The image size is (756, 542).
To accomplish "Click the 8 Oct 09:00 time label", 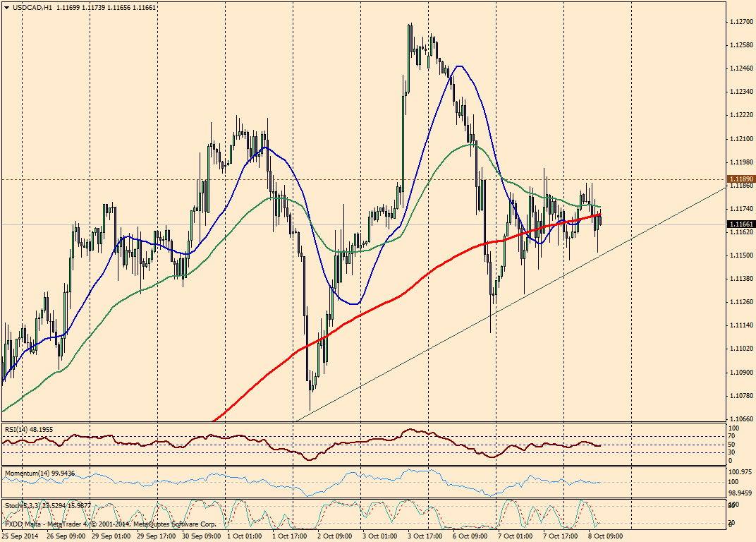I will click(x=605, y=536).
